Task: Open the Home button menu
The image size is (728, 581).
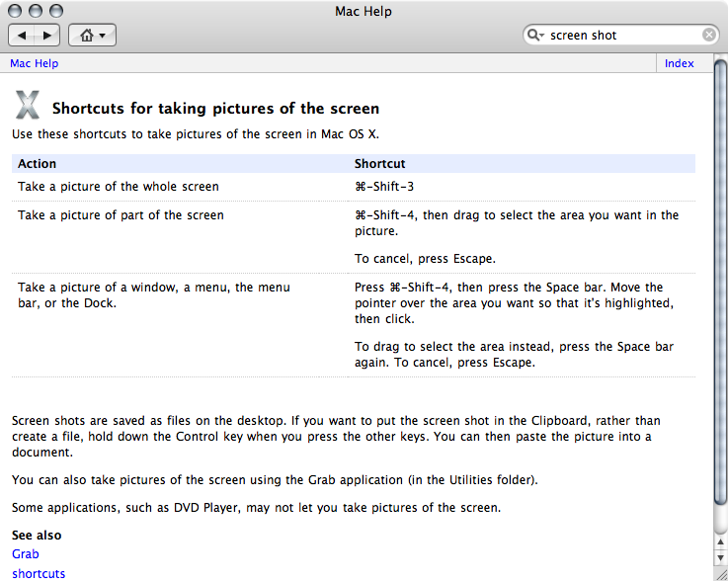Action: click(x=93, y=36)
